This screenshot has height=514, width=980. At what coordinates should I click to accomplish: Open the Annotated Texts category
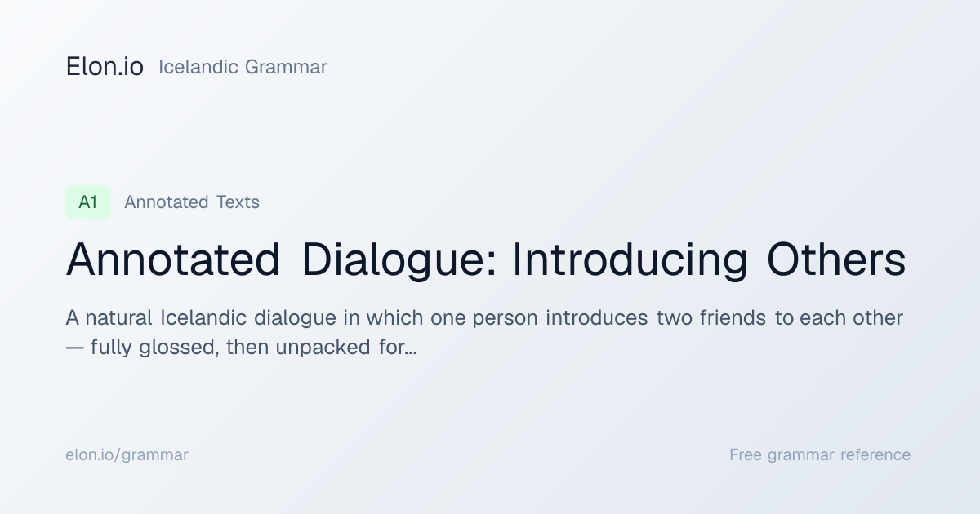[192, 202]
